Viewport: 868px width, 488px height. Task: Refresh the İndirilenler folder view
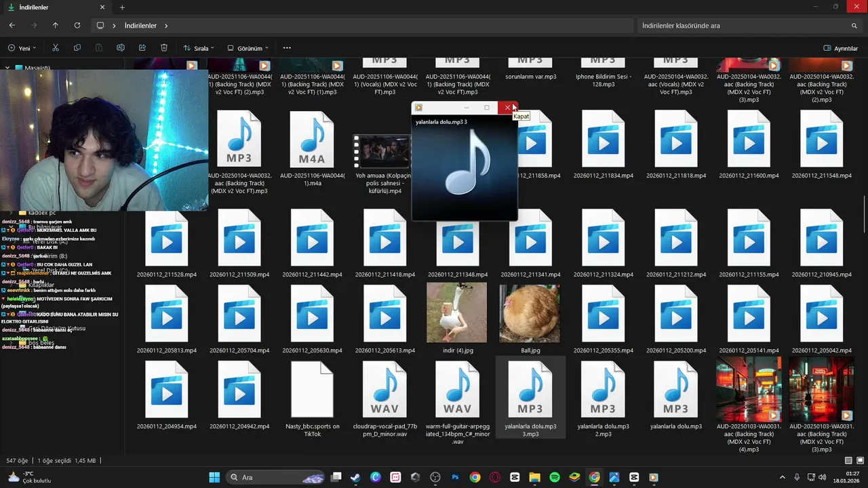click(x=77, y=25)
